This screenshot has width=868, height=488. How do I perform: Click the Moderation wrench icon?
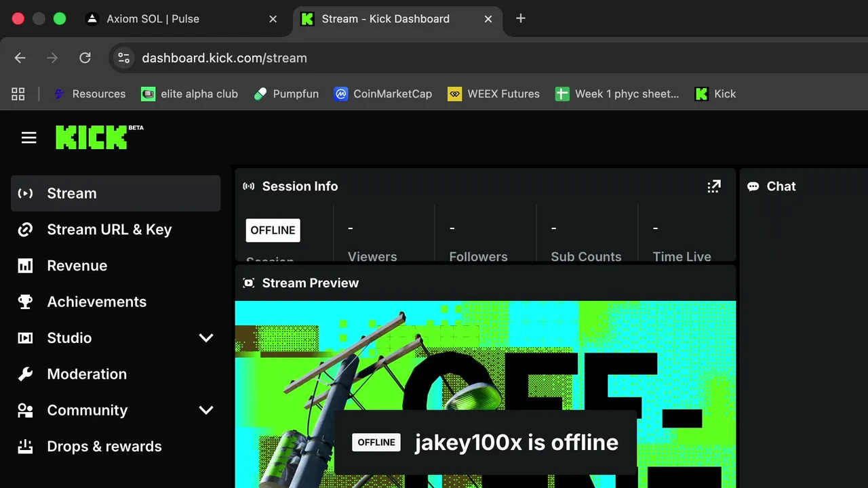click(x=25, y=374)
